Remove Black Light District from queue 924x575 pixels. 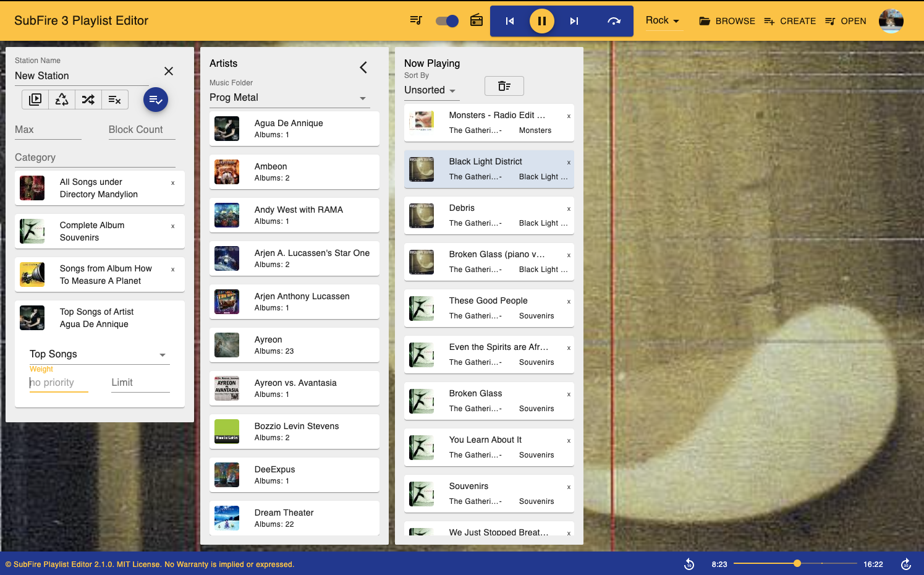pos(569,163)
